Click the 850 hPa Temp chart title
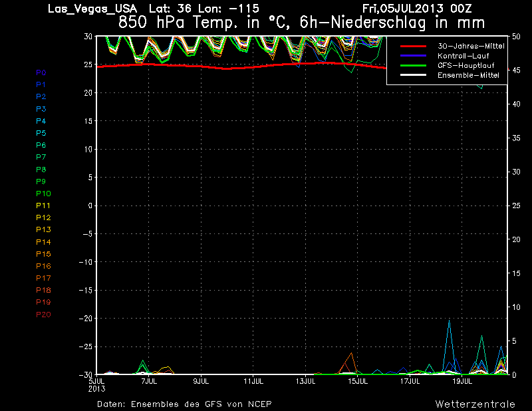This screenshot has height=411, width=532. pyautogui.click(x=301, y=23)
